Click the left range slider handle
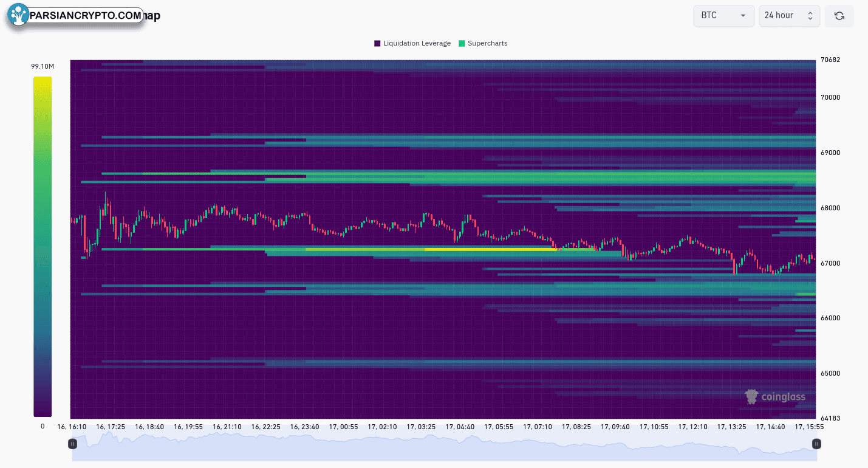 [x=72, y=444]
